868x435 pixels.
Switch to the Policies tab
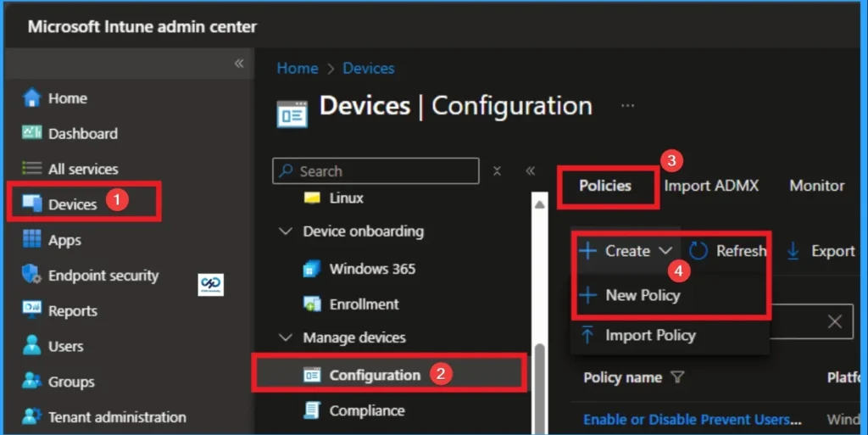tap(605, 186)
